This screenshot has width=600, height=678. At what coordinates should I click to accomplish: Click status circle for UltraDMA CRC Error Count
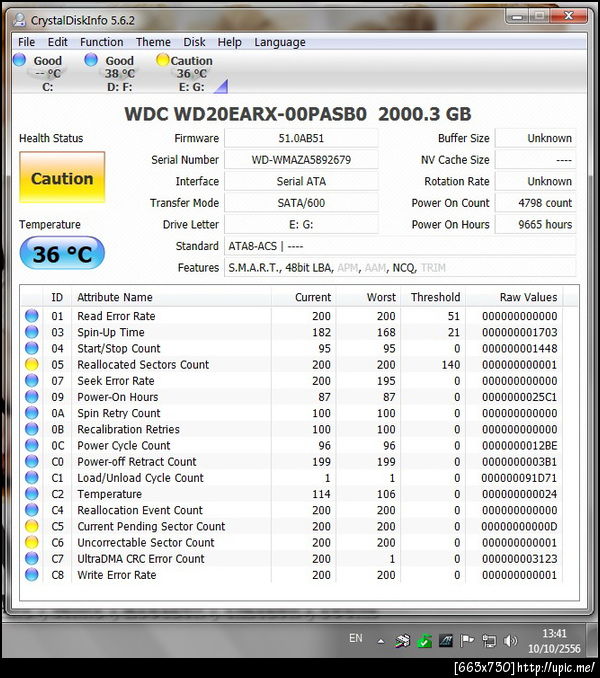32,559
